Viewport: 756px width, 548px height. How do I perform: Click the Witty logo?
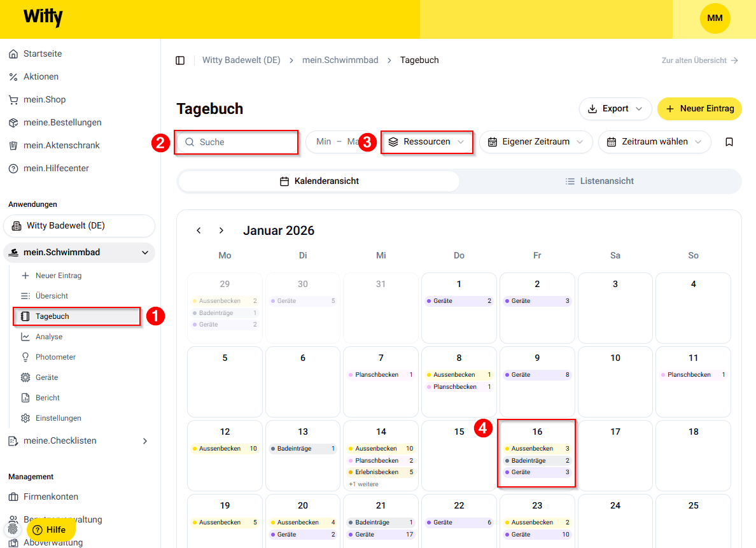click(x=43, y=17)
